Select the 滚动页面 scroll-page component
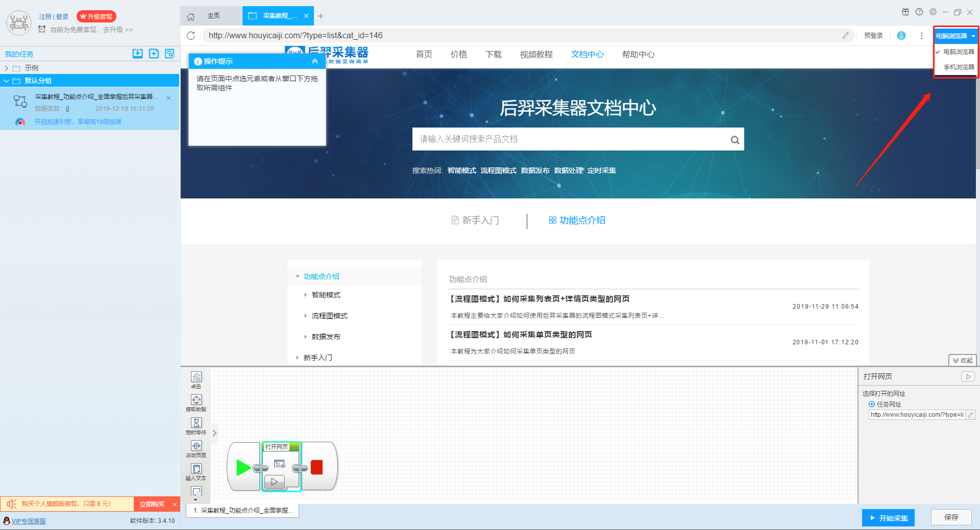Screen dimensions: 980x530 (196, 446)
